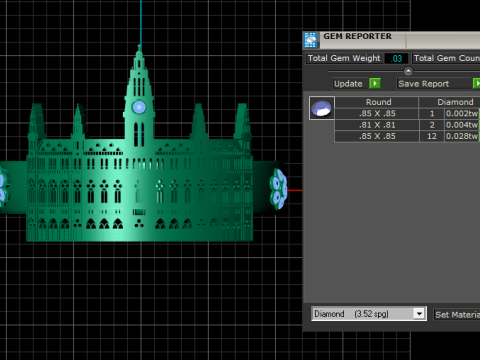Click the Total Gem Weight value .03

point(396,58)
